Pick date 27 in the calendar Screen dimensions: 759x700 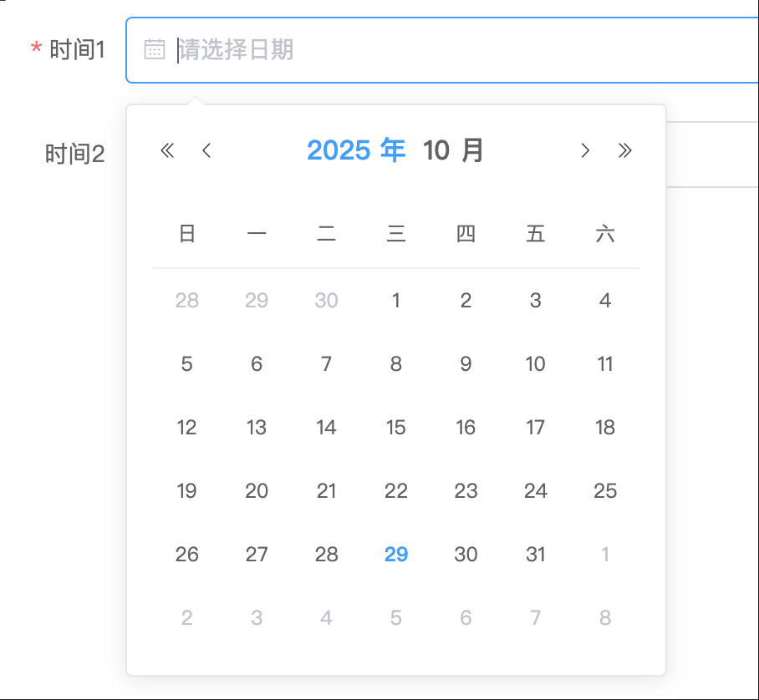coord(257,555)
